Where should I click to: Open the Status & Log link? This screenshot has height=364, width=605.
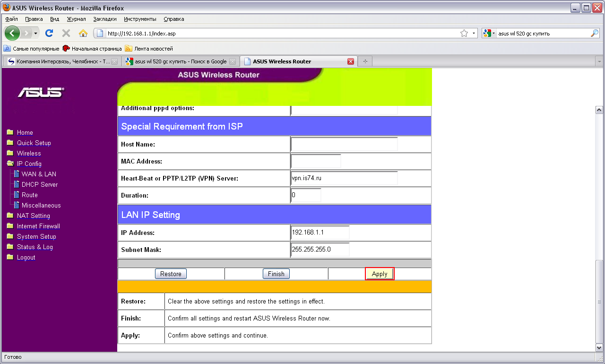(35, 247)
